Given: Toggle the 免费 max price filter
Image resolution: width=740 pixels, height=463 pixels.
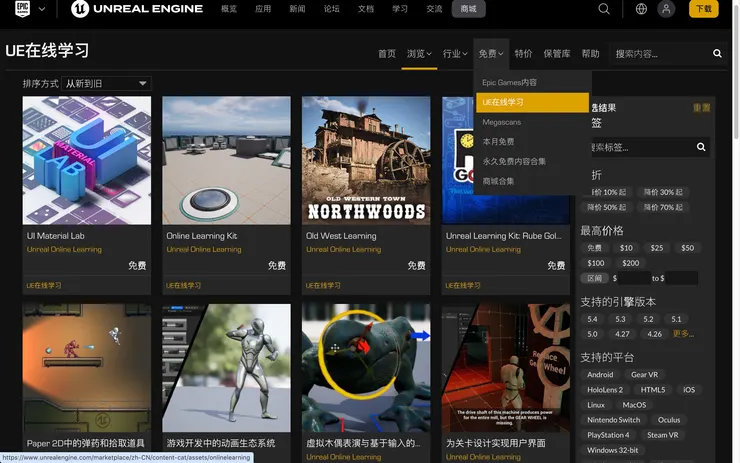Looking at the screenshot, I should (594, 248).
